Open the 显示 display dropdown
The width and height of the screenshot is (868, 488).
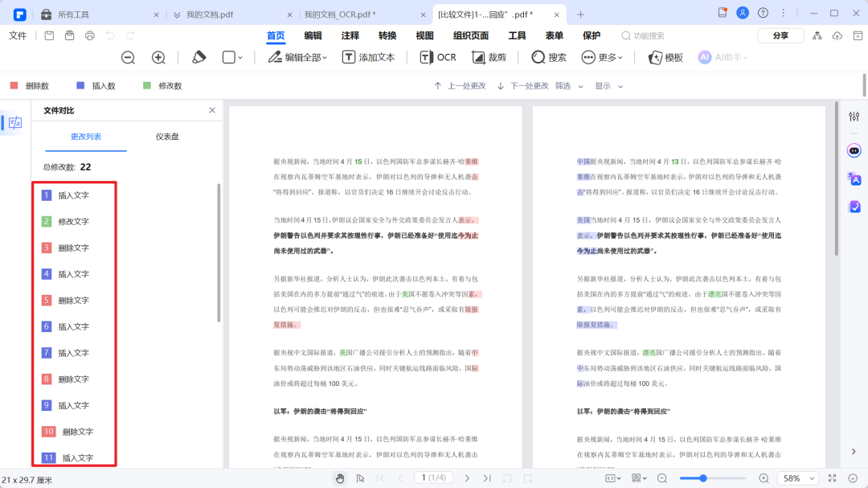pos(609,86)
